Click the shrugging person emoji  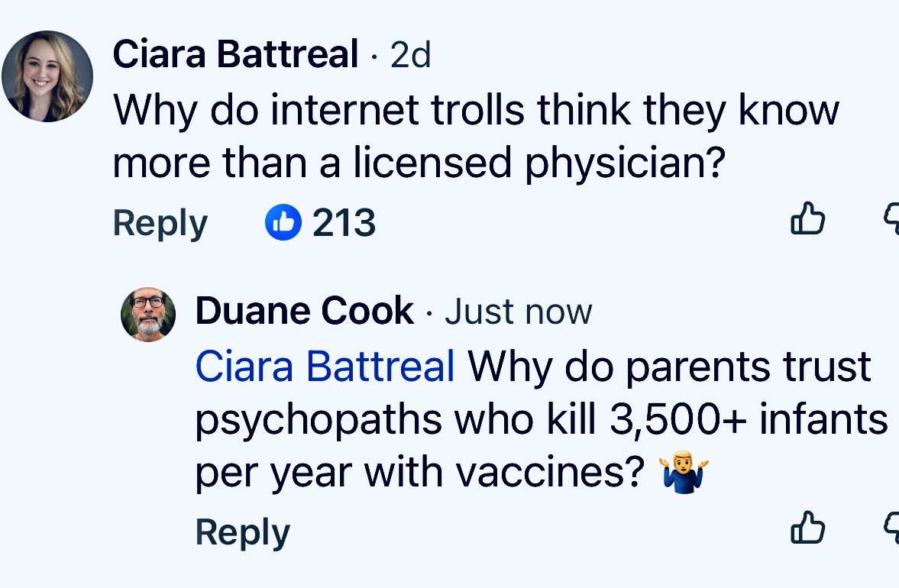pos(681,473)
